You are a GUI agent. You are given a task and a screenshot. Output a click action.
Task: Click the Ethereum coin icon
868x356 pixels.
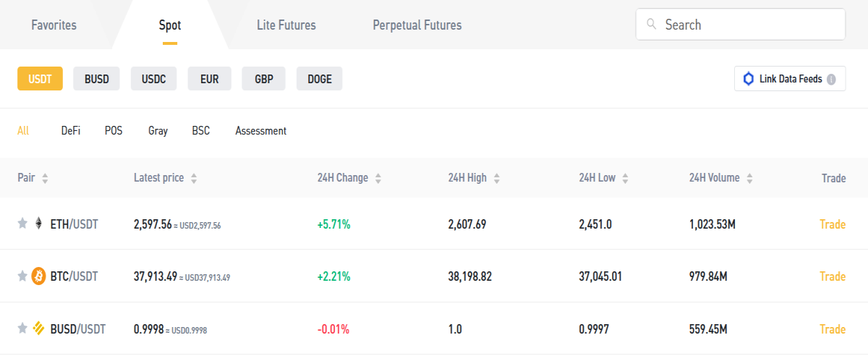38,224
